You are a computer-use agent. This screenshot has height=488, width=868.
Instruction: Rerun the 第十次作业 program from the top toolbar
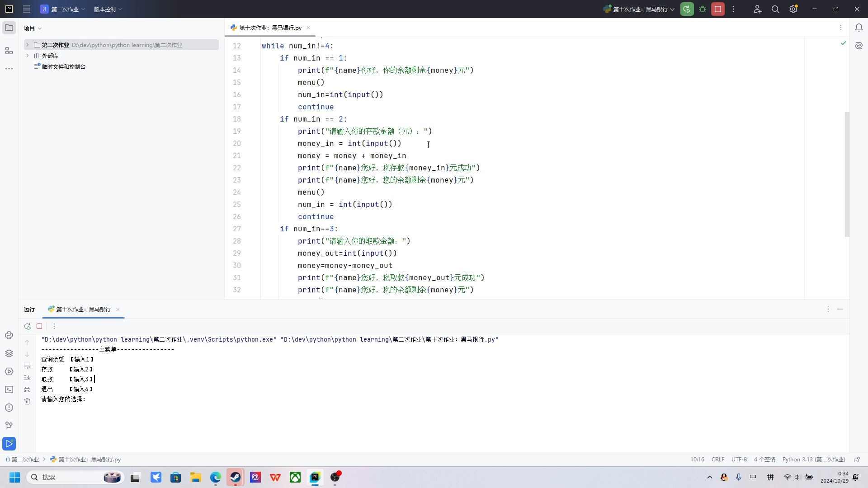click(x=687, y=9)
